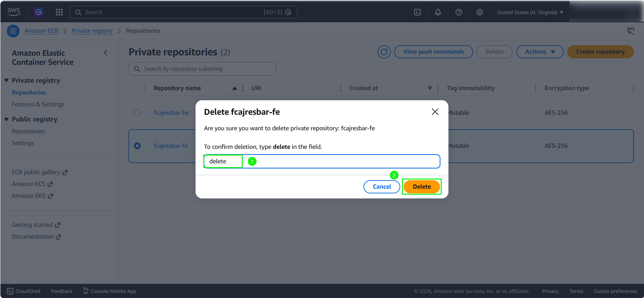
Task: Open ECR public gallery external link
Action: pyautogui.click(x=40, y=172)
